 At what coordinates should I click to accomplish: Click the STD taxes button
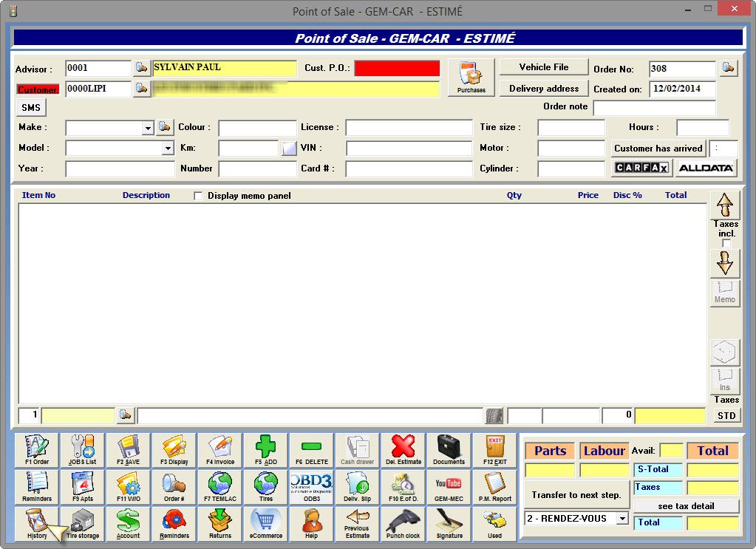(726, 415)
